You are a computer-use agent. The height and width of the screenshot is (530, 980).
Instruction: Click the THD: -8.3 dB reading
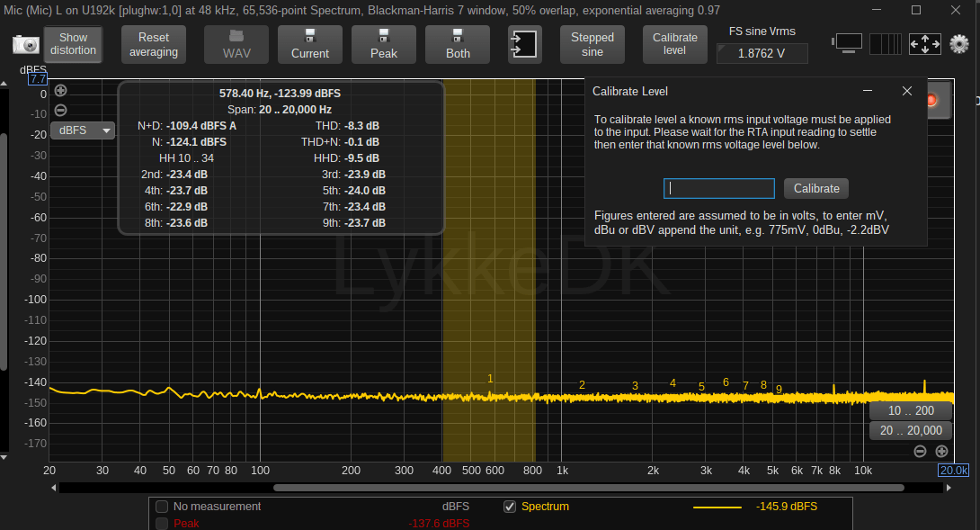point(347,126)
